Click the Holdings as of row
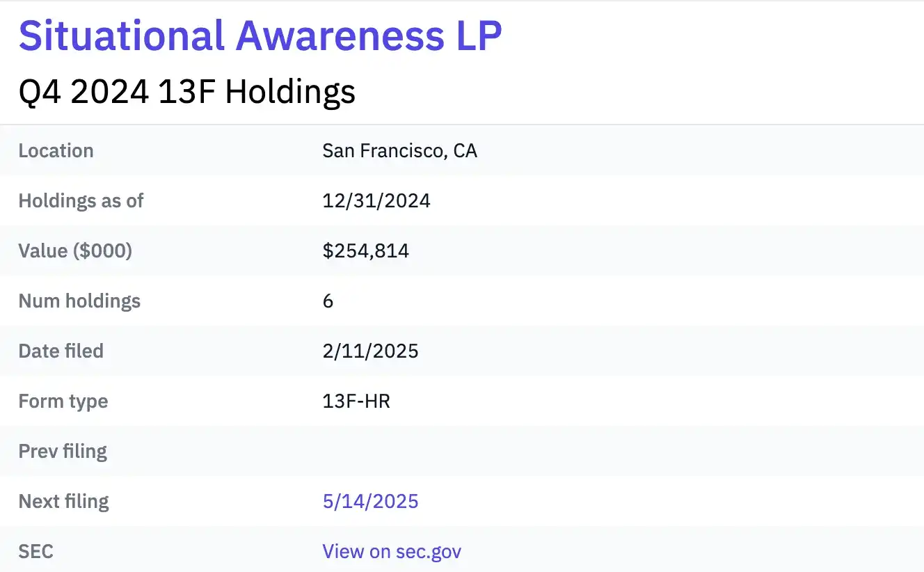 [81, 200]
